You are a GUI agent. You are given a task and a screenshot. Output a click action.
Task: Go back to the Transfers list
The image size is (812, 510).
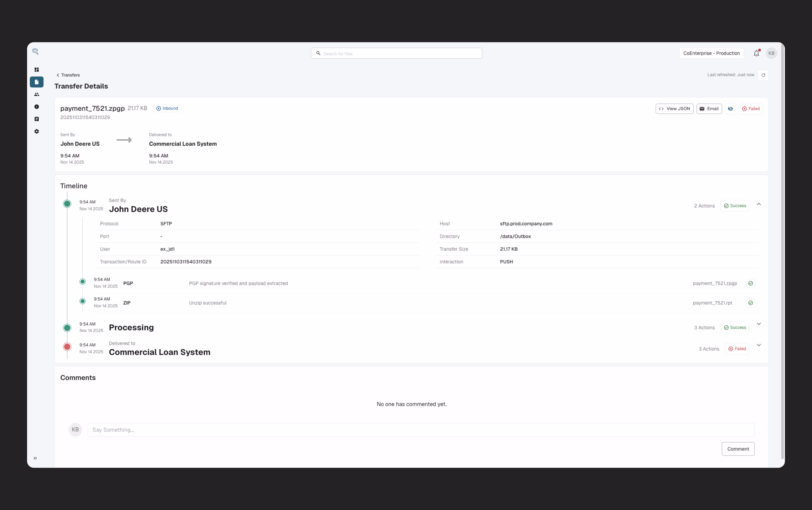[x=68, y=75]
